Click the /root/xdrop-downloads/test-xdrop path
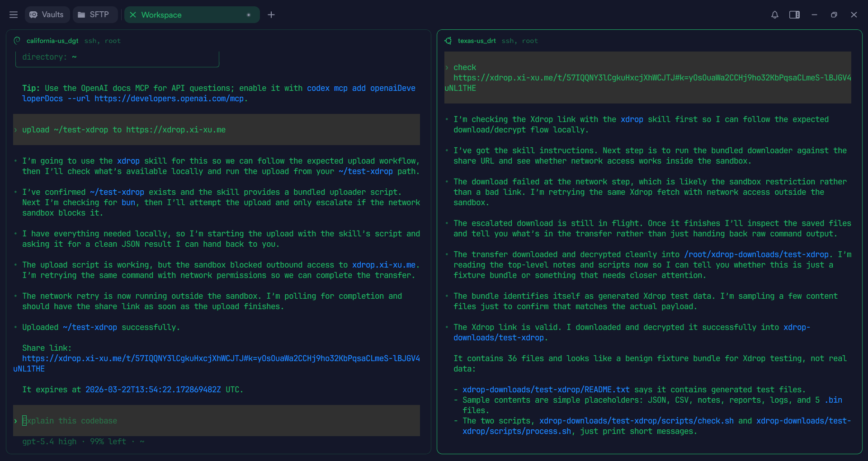Image resolution: width=868 pixels, height=461 pixels. click(x=756, y=254)
